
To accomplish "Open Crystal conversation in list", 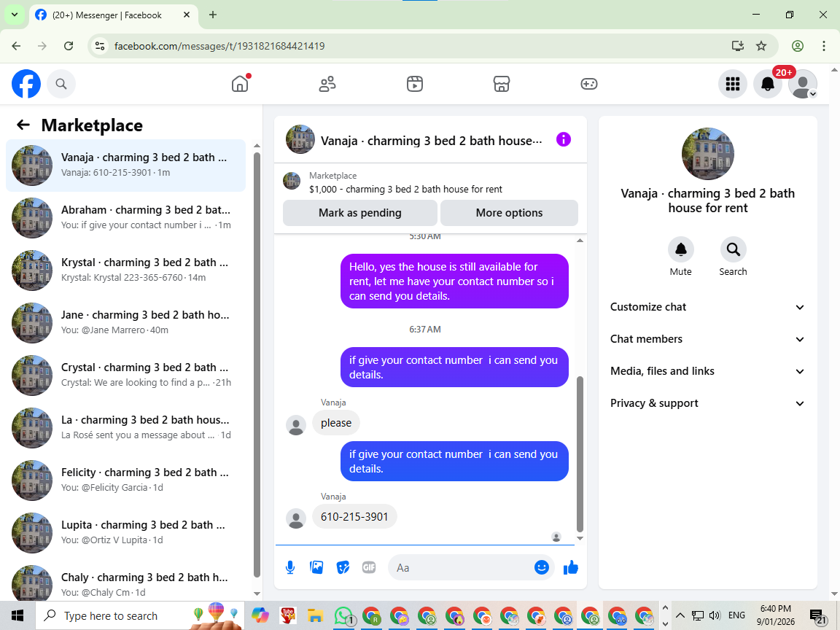I will [126, 375].
